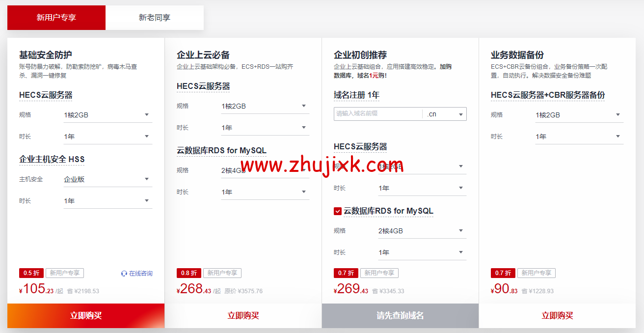Uncheck 云数据库RDS for MySQL in 企业初创推荐
This screenshot has height=333, width=644.
337,211
